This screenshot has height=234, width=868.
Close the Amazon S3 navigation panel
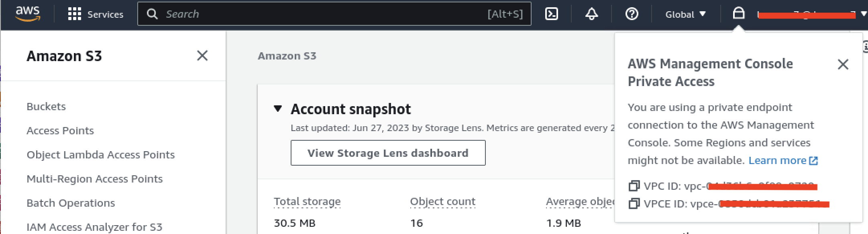202,55
